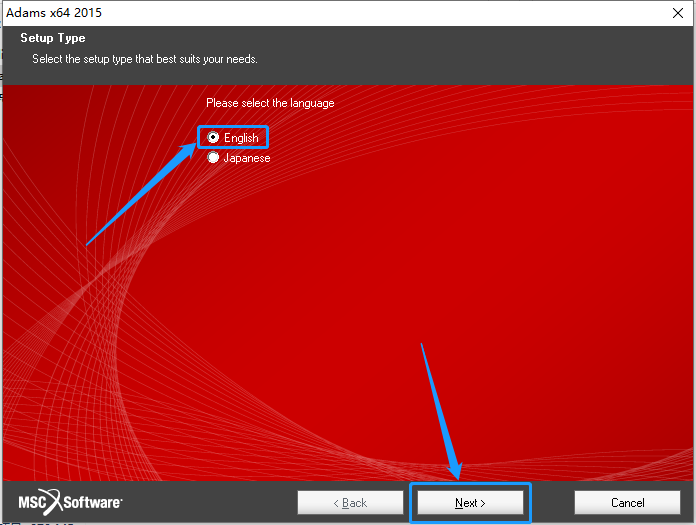696x525 pixels.
Task: Click the blue arrow pointing at Next
Action: click(441, 411)
